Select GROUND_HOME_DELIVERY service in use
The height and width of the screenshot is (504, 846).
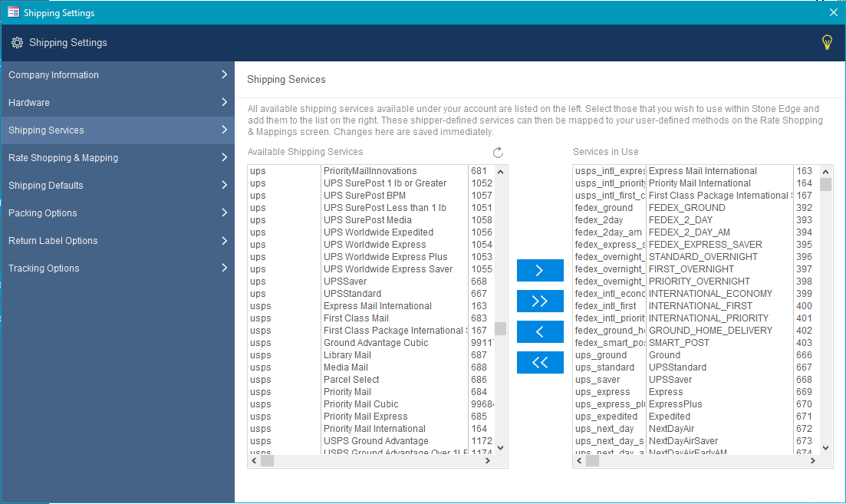(696, 331)
